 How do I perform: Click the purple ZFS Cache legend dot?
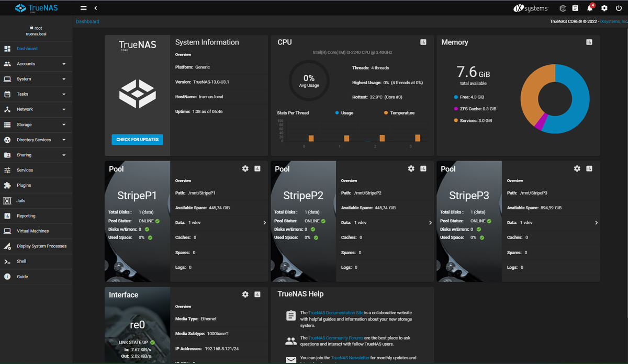(x=456, y=109)
